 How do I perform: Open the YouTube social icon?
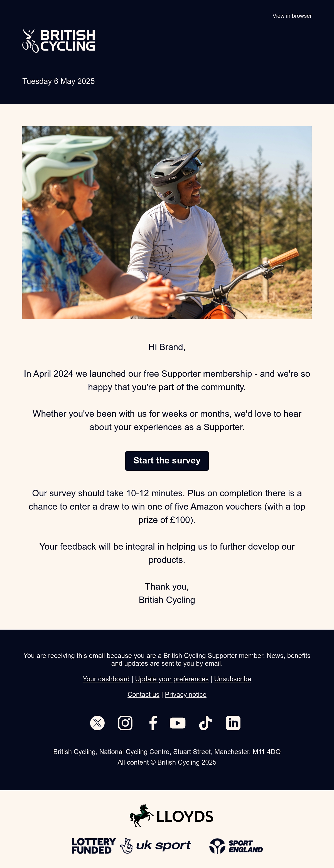178,723
